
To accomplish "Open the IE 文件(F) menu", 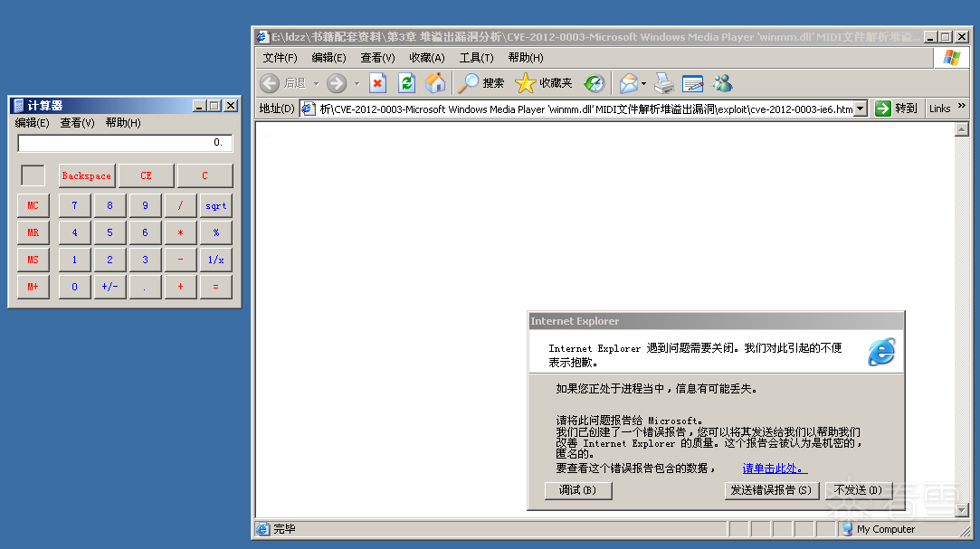I will [x=280, y=58].
